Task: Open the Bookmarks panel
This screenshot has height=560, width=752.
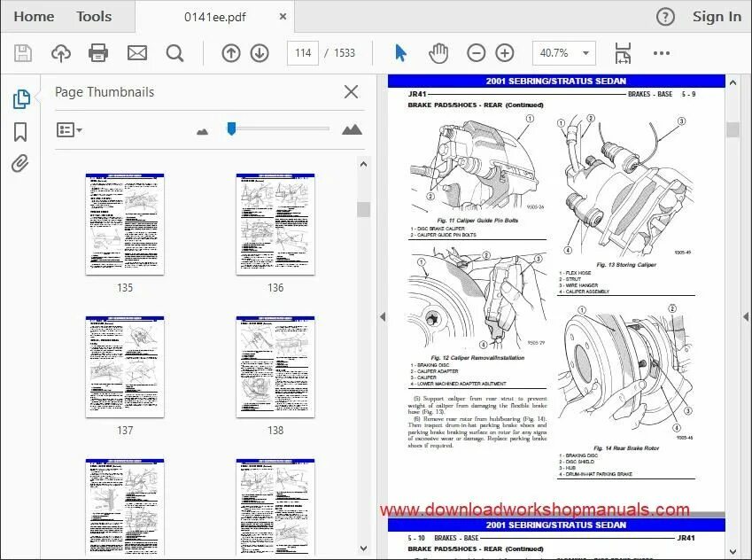Action: (20, 132)
